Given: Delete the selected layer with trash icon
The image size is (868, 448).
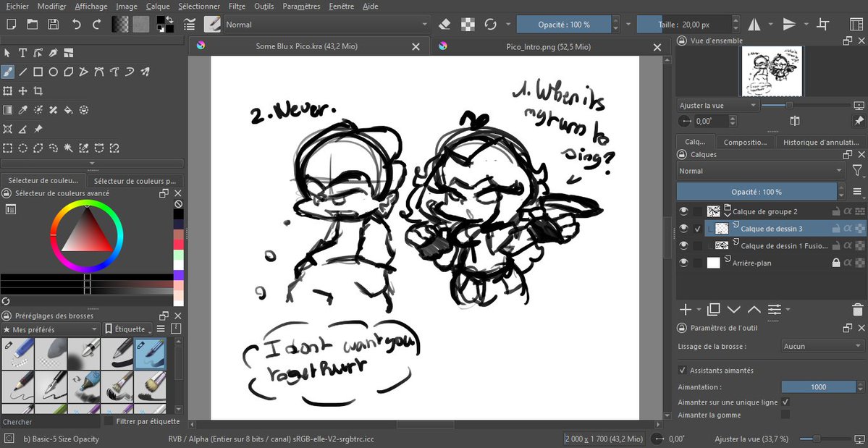Looking at the screenshot, I should coord(857,308).
